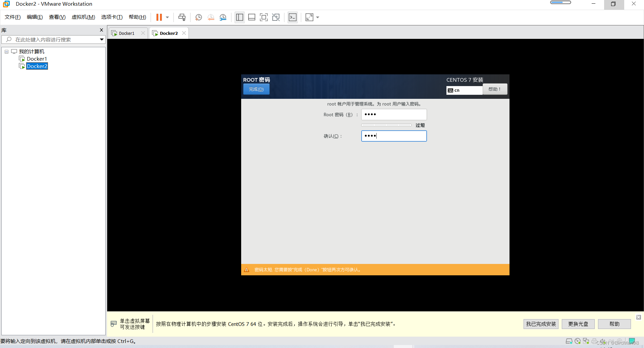This screenshot has width=644, height=348.
Task: Collapse the 我的计算机 tree node
Action: 6,52
